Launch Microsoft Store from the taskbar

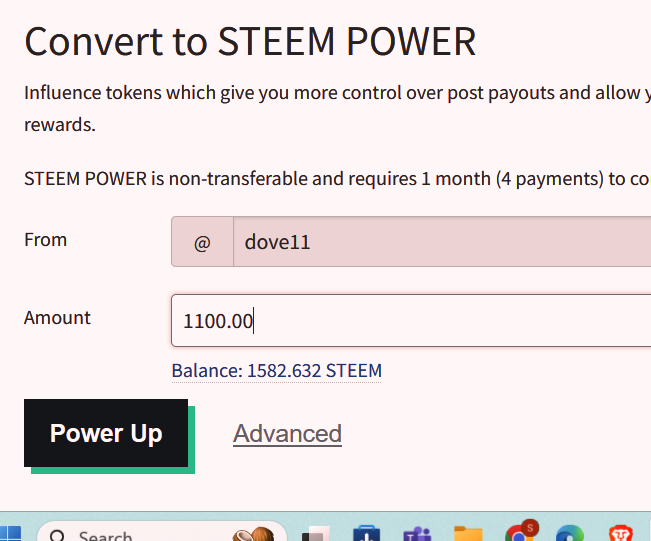[x=366, y=535]
